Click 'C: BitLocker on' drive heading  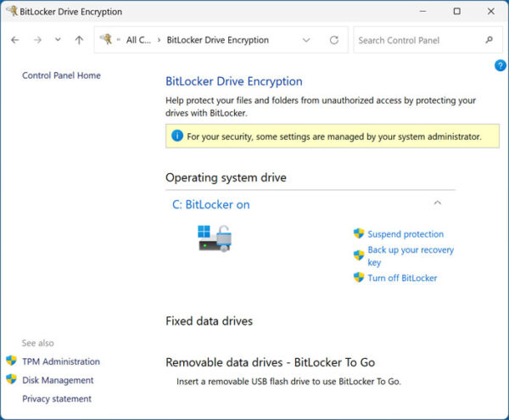point(211,204)
